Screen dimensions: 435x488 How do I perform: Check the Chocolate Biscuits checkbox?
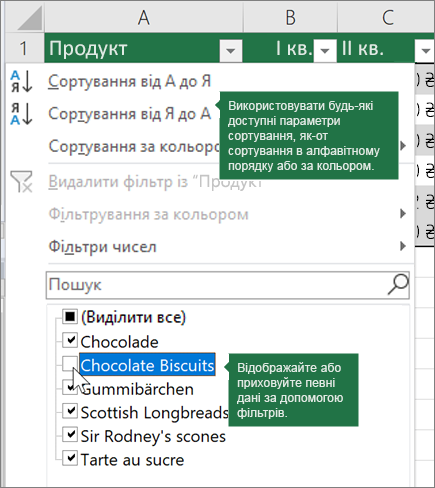point(70,364)
